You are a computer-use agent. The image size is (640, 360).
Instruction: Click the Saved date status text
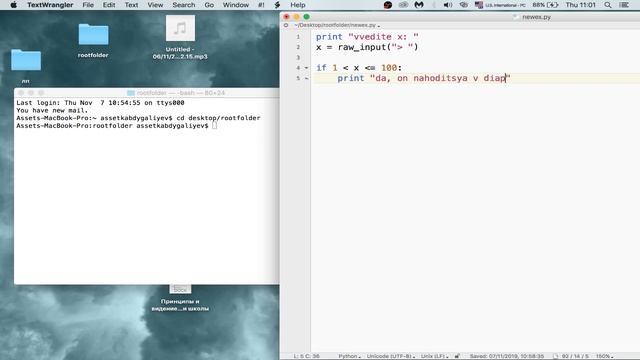507,356
